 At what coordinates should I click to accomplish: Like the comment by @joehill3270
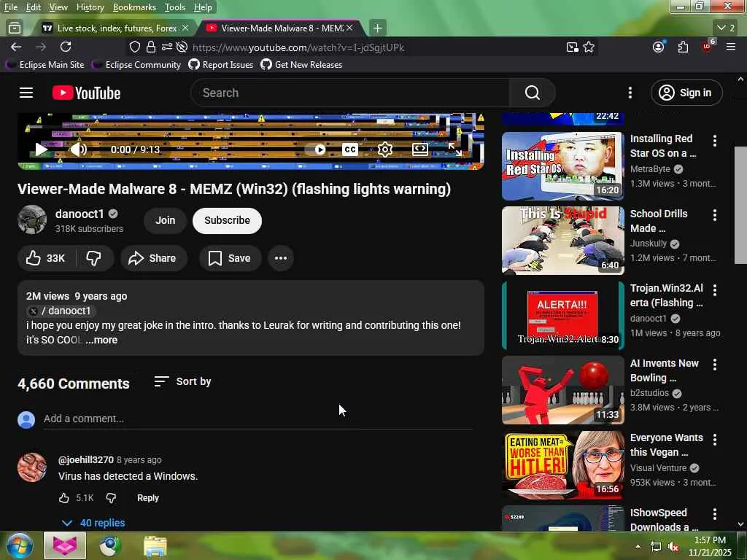point(64,498)
